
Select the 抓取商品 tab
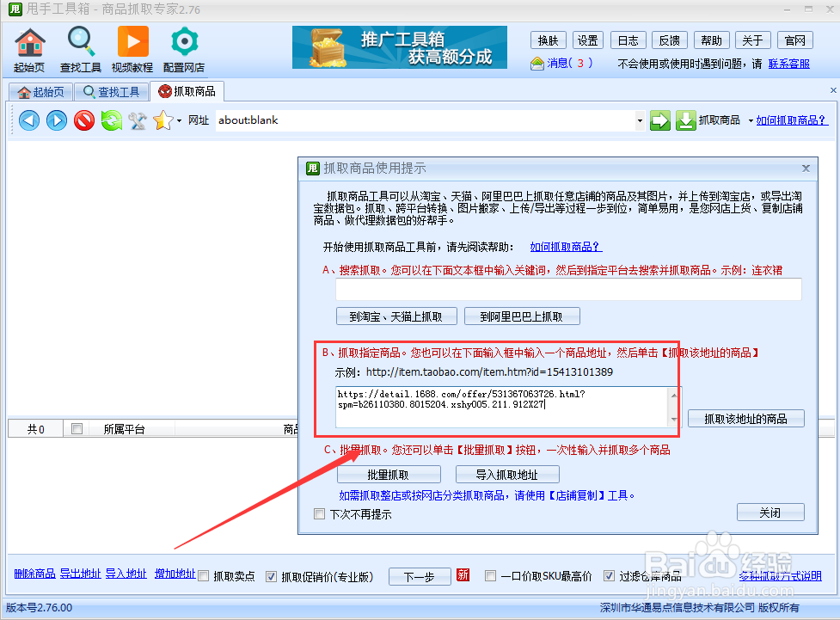click(x=187, y=92)
